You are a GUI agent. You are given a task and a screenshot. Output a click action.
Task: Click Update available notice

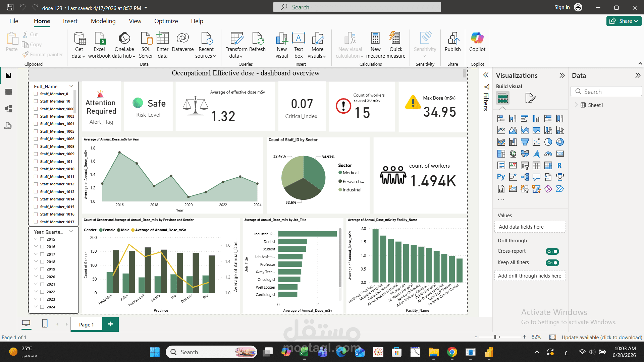602,337
